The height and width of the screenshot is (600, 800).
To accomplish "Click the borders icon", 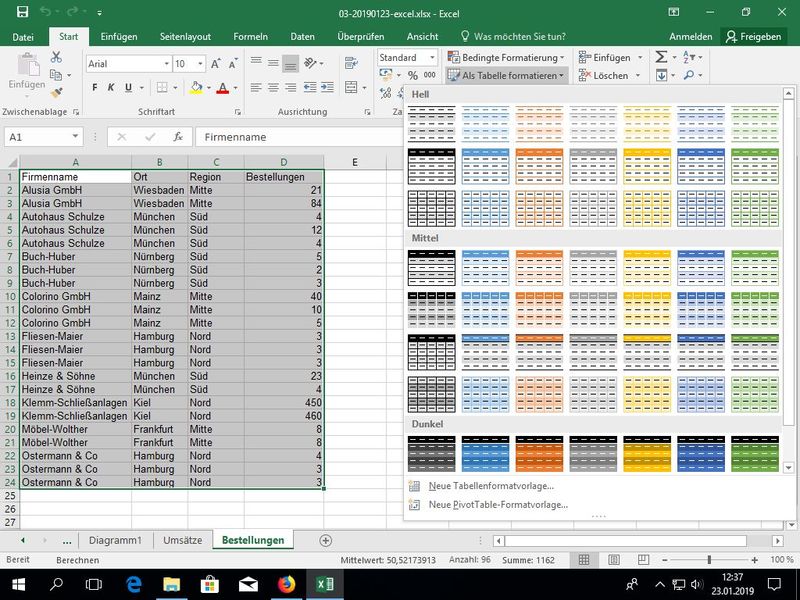I will pyautogui.click(x=162, y=88).
